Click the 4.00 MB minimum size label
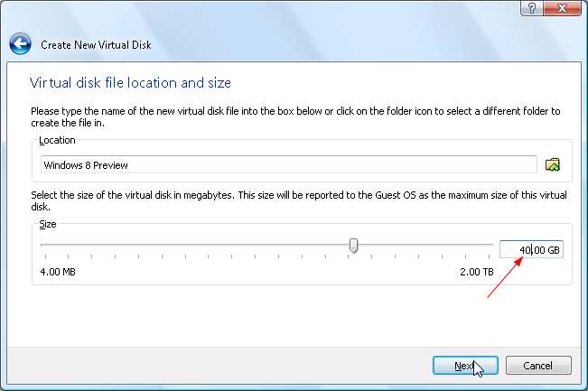This screenshot has width=588, height=391. tap(58, 272)
